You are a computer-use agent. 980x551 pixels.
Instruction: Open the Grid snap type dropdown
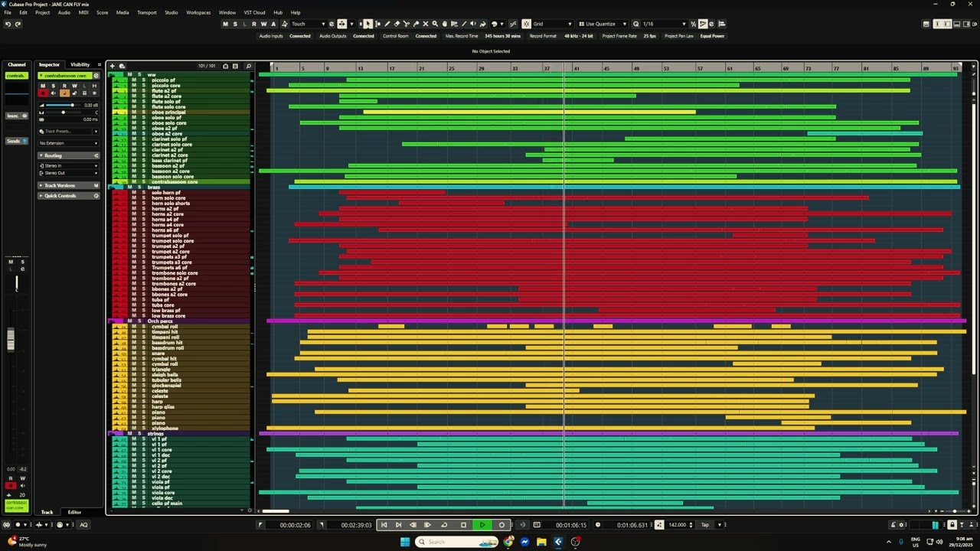click(553, 24)
